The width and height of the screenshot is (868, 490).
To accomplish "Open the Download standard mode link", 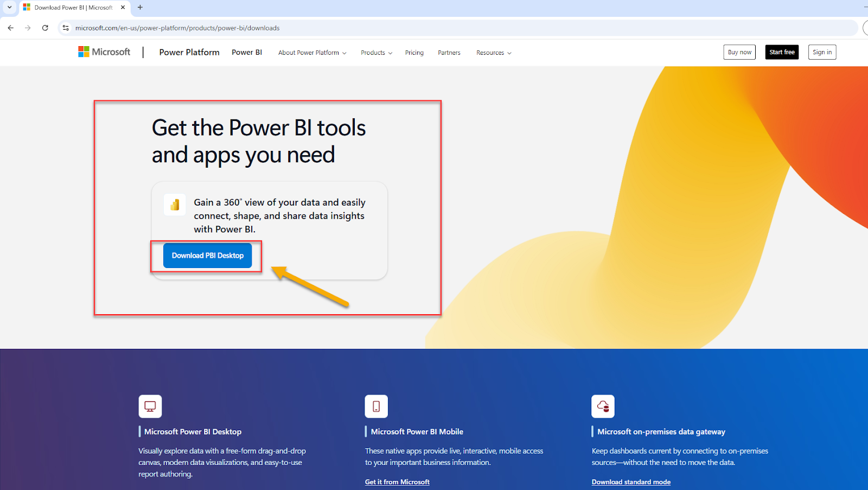I will tap(631, 482).
